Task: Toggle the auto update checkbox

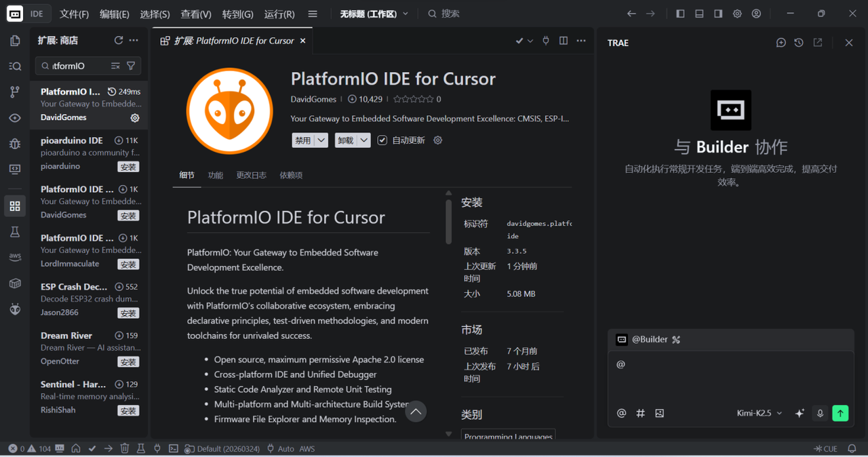Action: [382, 140]
